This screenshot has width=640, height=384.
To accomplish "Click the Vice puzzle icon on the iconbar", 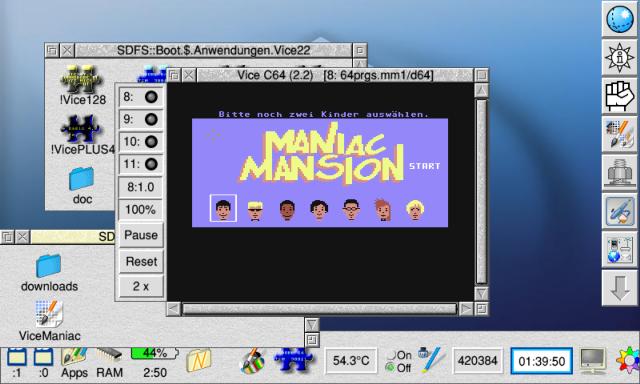I will [x=293, y=360].
